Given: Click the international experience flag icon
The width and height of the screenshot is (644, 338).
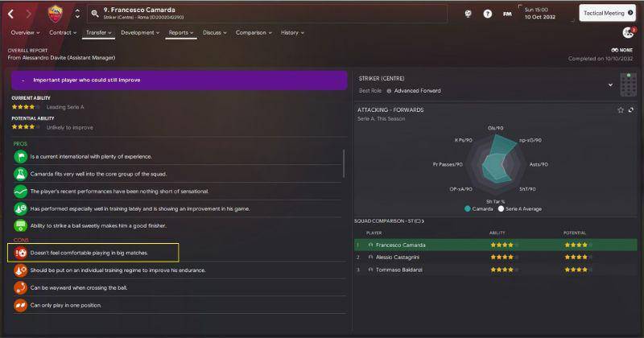Looking at the screenshot, I should (x=21, y=156).
